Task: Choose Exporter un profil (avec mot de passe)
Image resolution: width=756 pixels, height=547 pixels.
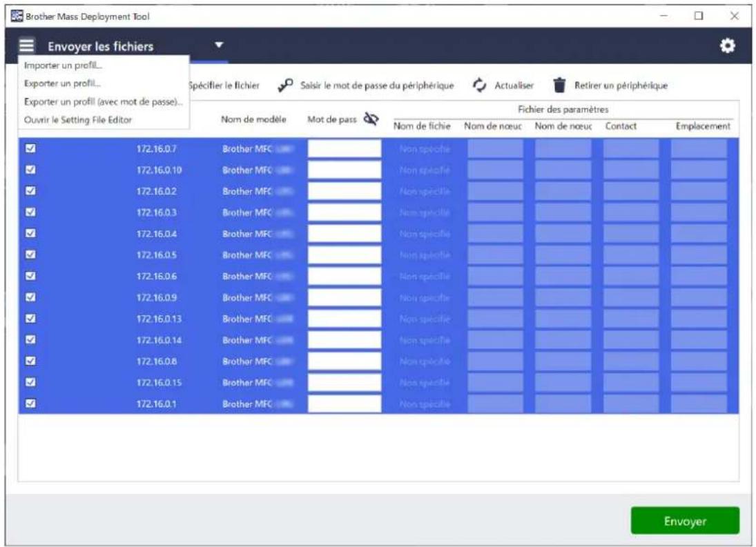Action: [x=103, y=101]
